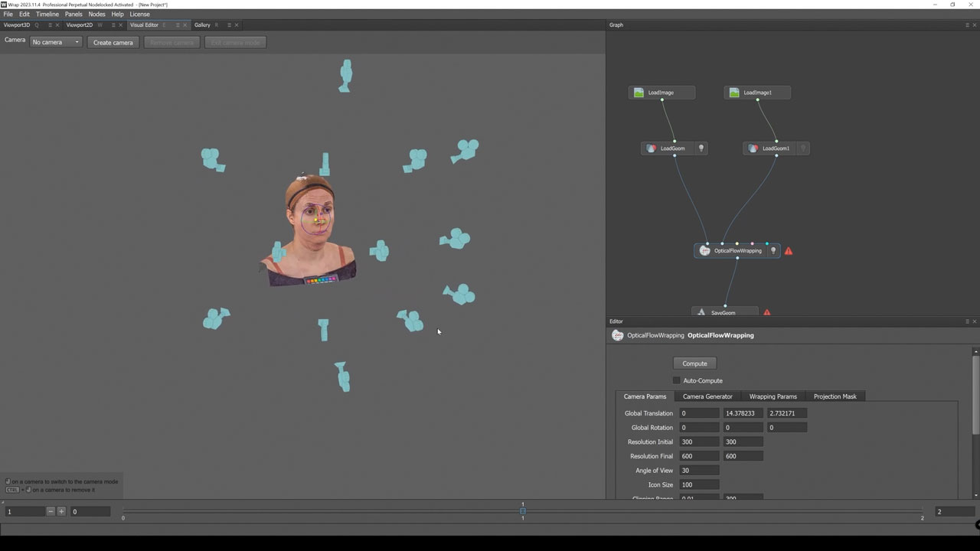
Task: Open the Nodes menu
Action: pos(96,14)
